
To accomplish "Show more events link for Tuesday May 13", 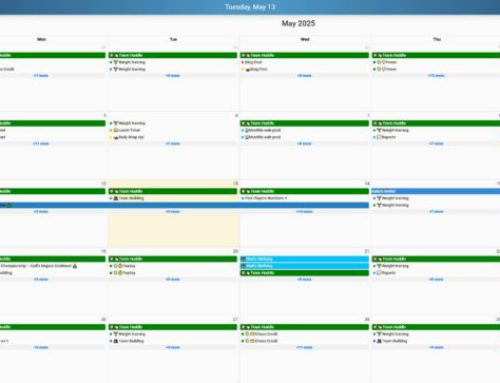I will [173, 212].
